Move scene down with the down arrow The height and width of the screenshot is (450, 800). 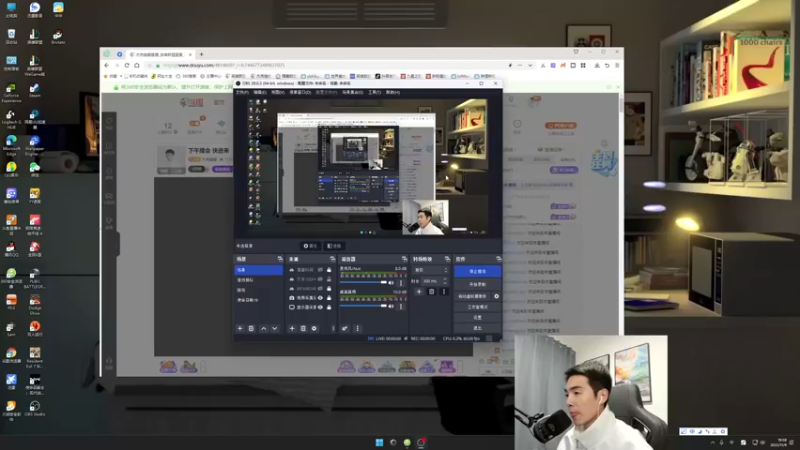point(274,329)
